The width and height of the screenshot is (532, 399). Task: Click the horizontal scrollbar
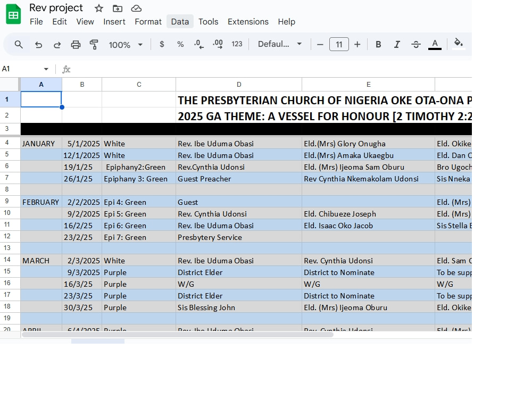click(178, 335)
